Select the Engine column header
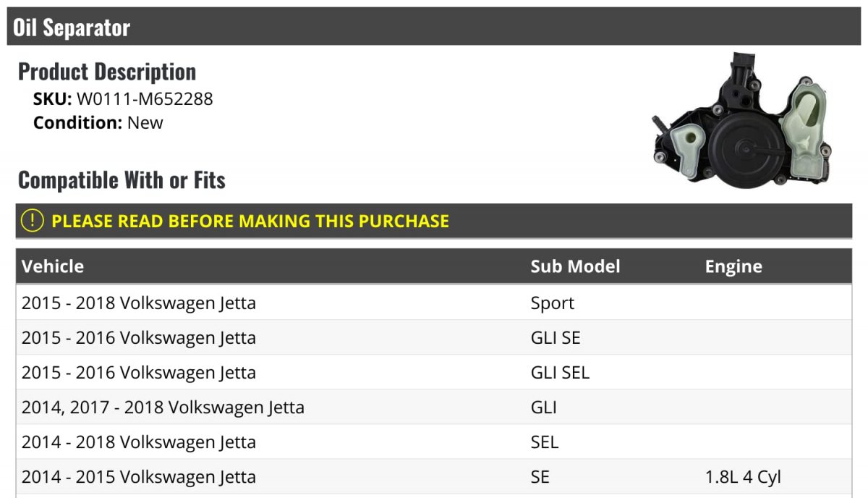 point(733,266)
